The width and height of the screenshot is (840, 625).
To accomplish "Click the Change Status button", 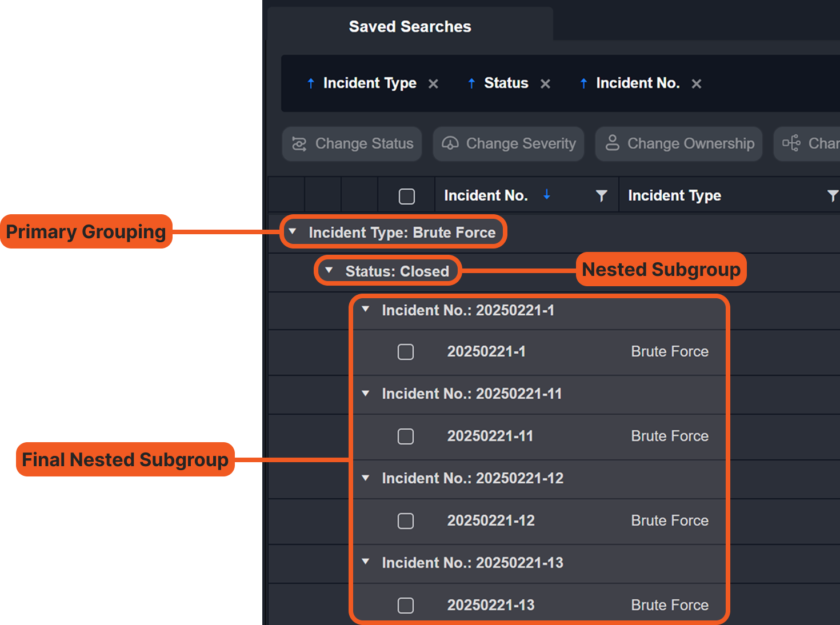I will pos(352,144).
